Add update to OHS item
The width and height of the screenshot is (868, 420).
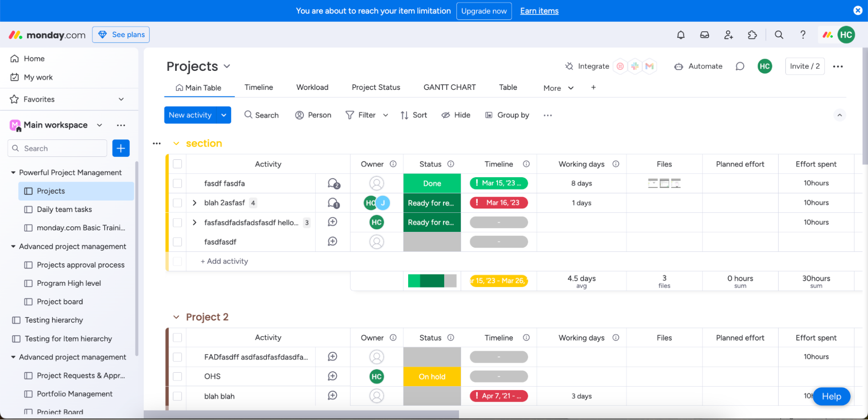click(x=333, y=376)
